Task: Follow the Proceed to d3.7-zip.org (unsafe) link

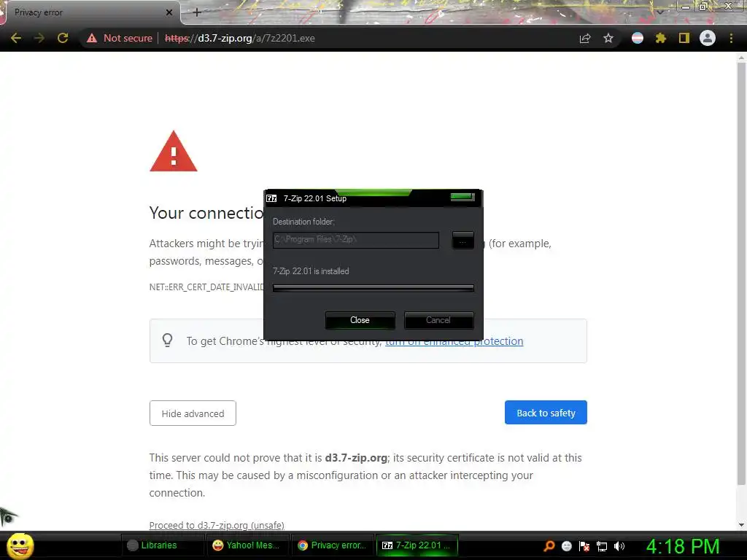Action: (x=217, y=525)
